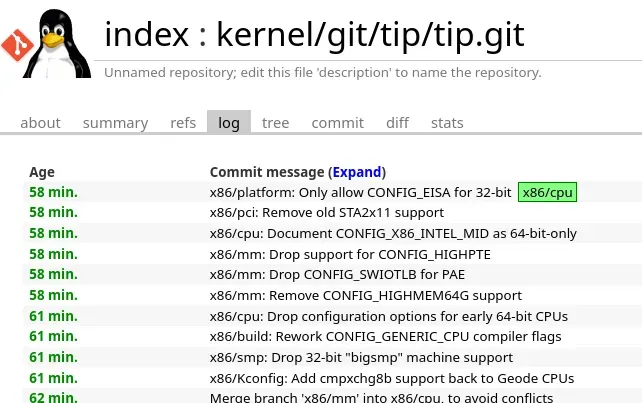
Task: Open the stats tab
Action: tap(447, 123)
